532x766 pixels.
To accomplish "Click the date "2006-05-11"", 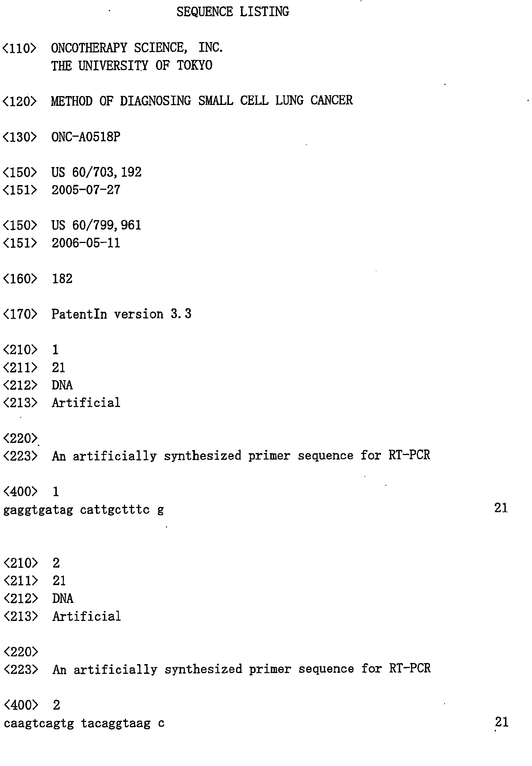I will pos(86,243).
